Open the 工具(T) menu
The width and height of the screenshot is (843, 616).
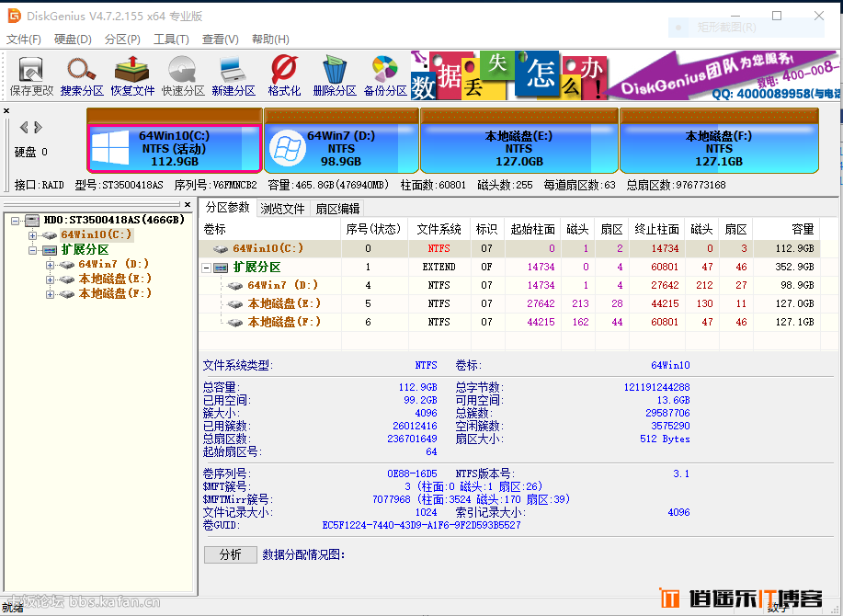(x=172, y=40)
